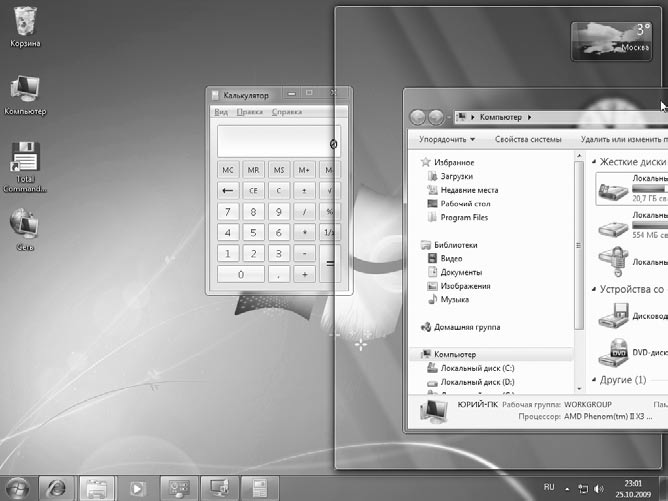Open the Вид menu in Calculator
This screenshot has height=501, width=668.
(x=221, y=112)
